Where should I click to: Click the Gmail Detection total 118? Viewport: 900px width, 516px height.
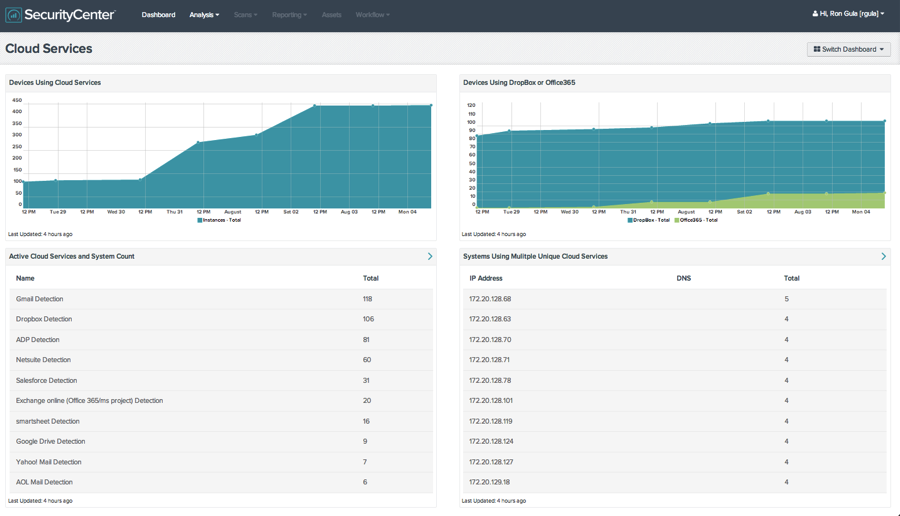click(367, 299)
